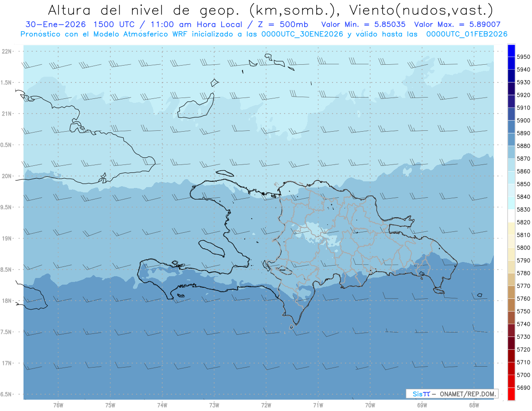
Task: Click the 73W longitude label
Action: tap(214, 405)
